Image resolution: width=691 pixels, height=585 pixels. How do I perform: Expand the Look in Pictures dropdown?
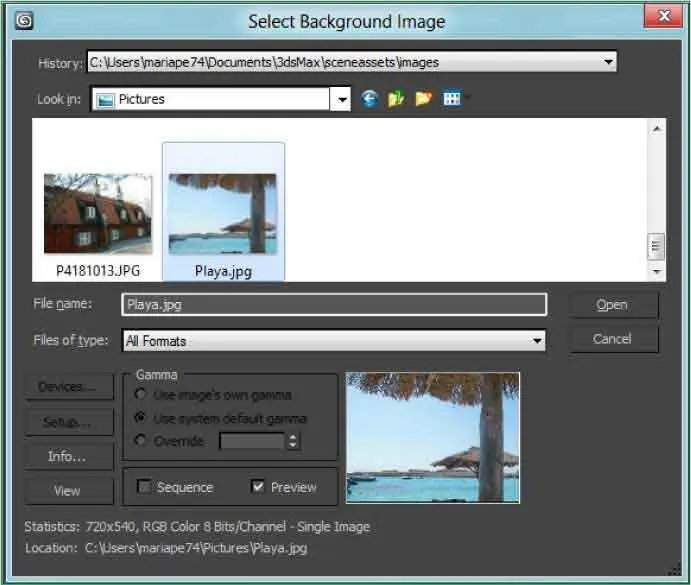[x=342, y=99]
